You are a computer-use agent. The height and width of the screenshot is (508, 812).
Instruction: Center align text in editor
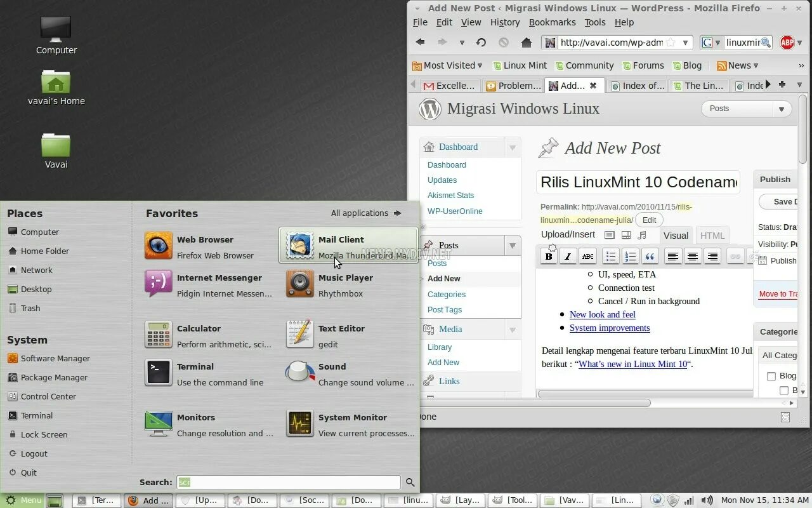click(x=693, y=257)
